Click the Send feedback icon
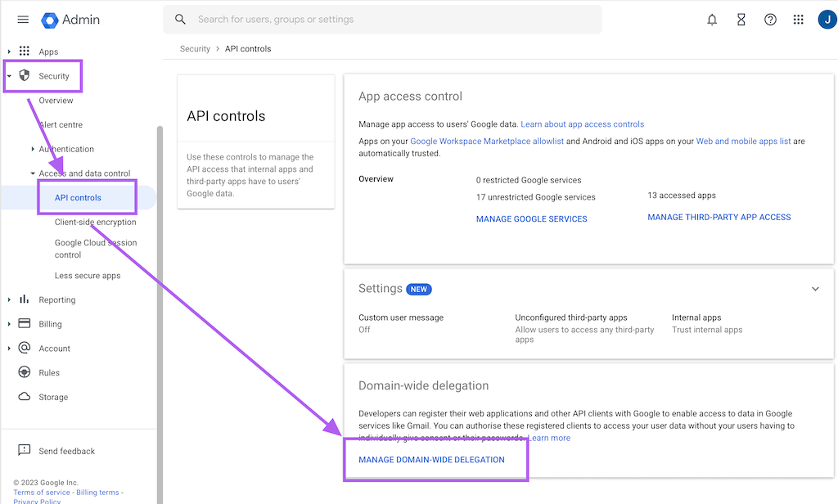838x504 pixels. click(24, 450)
